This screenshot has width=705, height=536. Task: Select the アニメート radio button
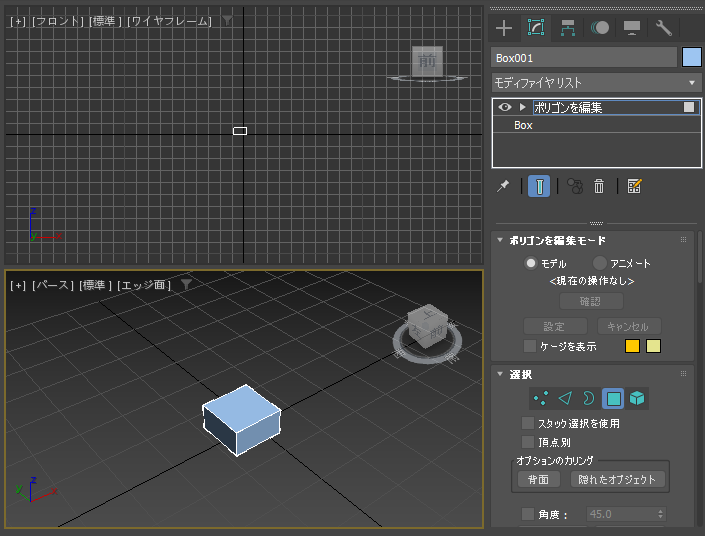click(599, 263)
